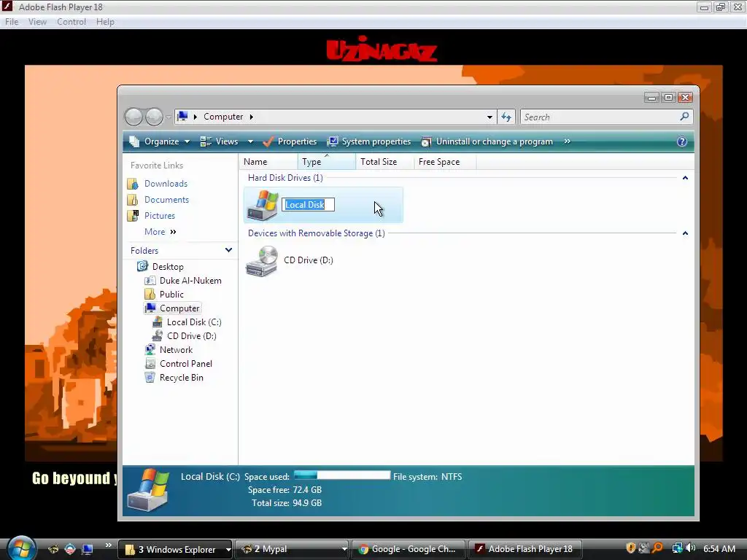Sort by the Name column header
Viewport: 747px width, 560px height.
click(268, 162)
